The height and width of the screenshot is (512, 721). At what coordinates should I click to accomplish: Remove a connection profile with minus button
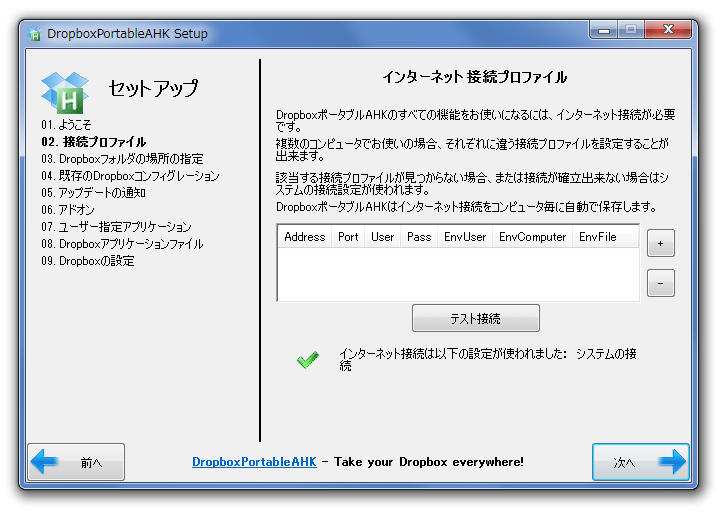tap(661, 283)
